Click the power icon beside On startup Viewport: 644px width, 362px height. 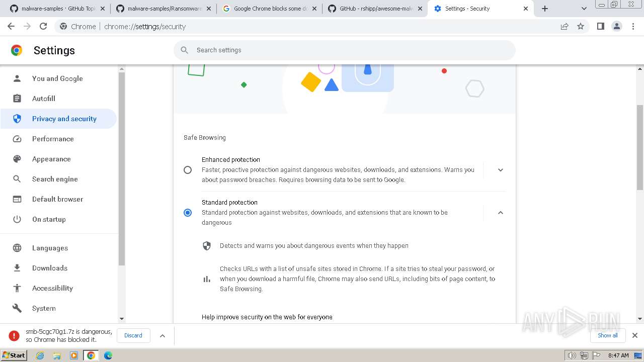(x=17, y=219)
